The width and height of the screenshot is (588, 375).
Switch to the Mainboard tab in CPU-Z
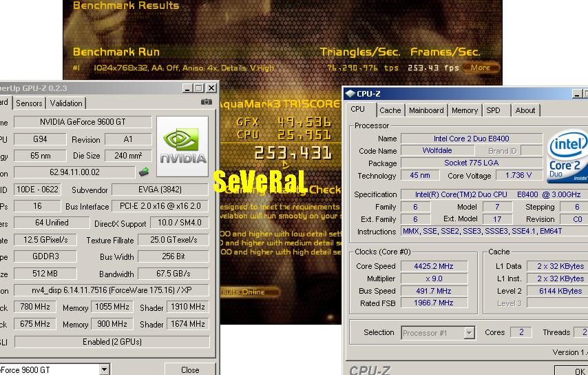click(x=426, y=110)
